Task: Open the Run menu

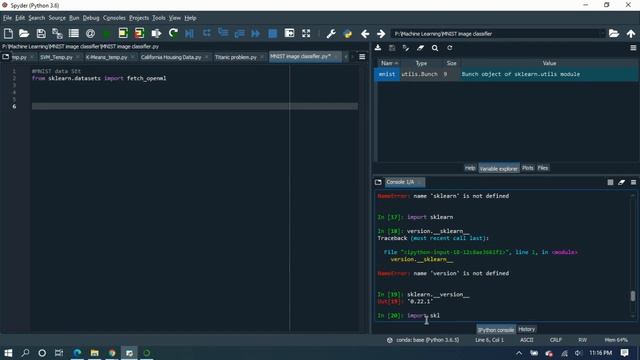Action: 74,18
